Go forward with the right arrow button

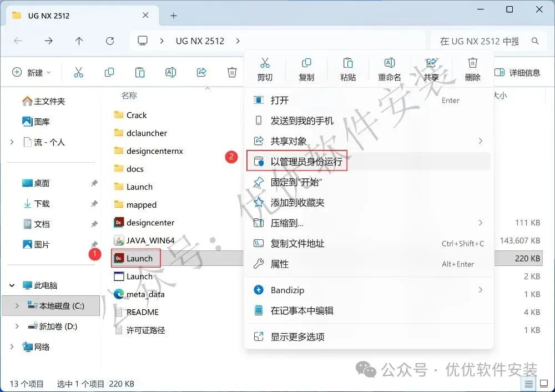click(x=48, y=41)
